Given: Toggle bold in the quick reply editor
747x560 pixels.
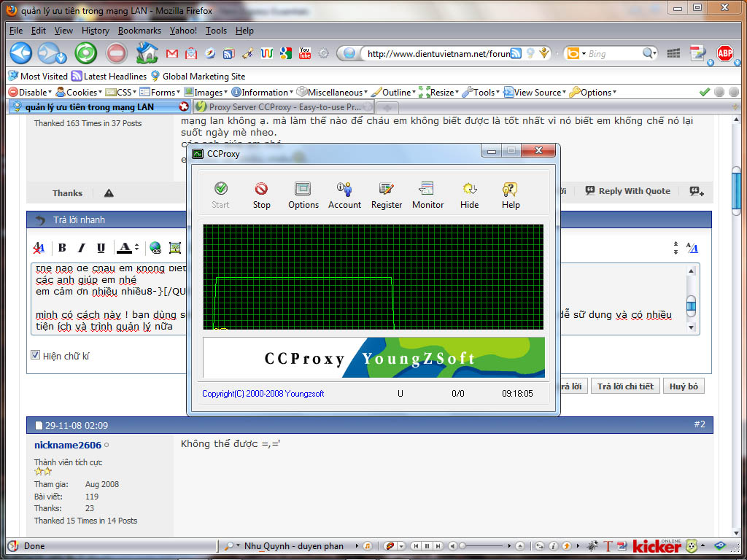Looking at the screenshot, I should click(x=62, y=248).
